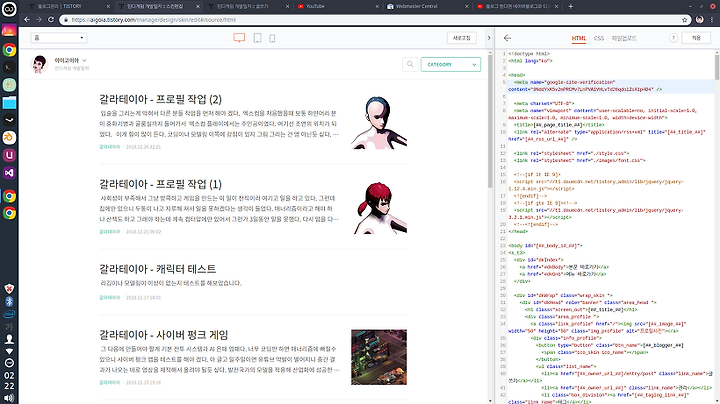Click the cyberpunk city game thumbnail
The width and height of the screenshot is (720, 404).
379,357
